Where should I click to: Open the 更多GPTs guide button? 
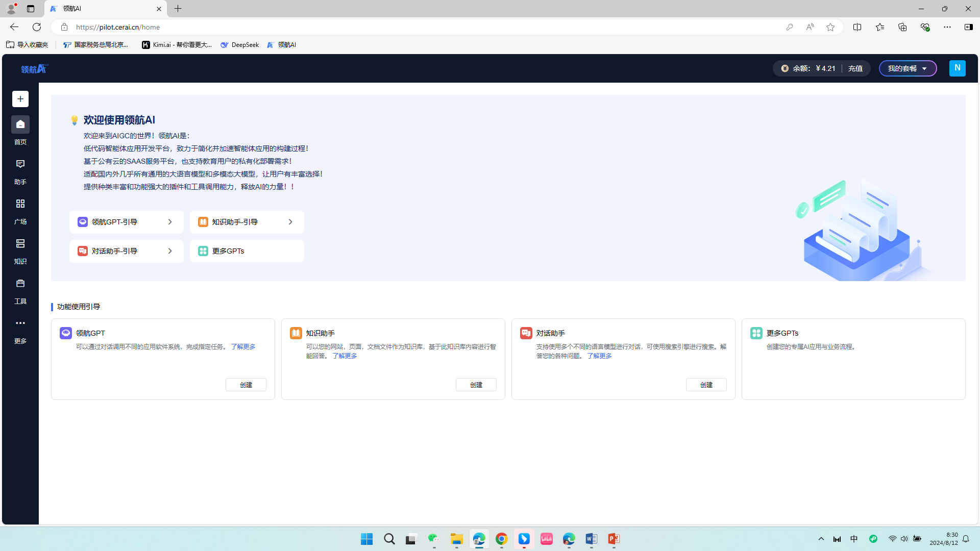(x=247, y=251)
